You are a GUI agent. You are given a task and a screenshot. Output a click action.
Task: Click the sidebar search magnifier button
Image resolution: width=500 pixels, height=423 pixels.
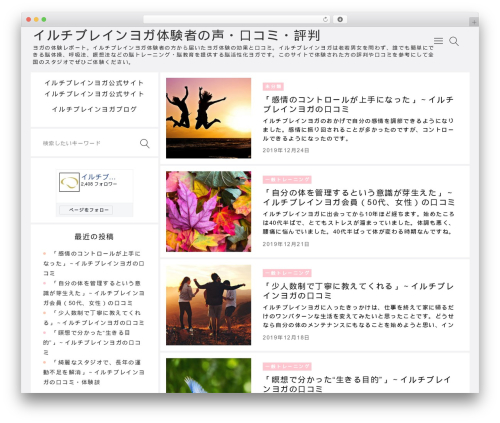145,143
